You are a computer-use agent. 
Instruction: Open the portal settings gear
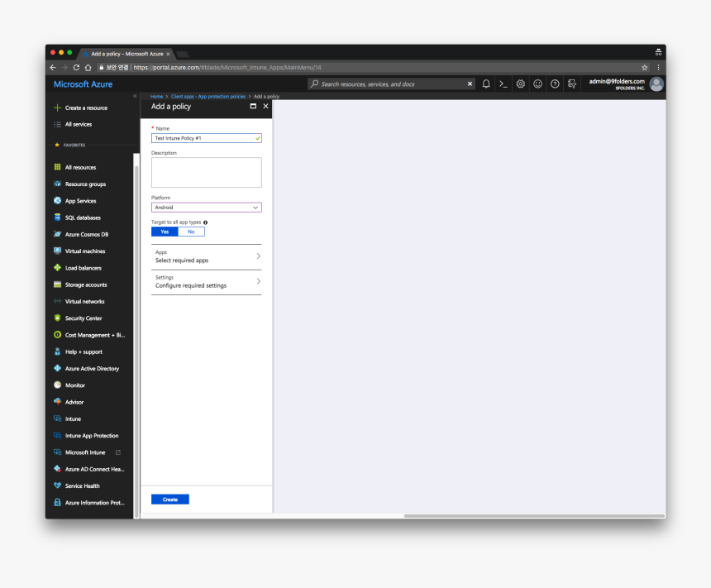(x=520, y=83)
